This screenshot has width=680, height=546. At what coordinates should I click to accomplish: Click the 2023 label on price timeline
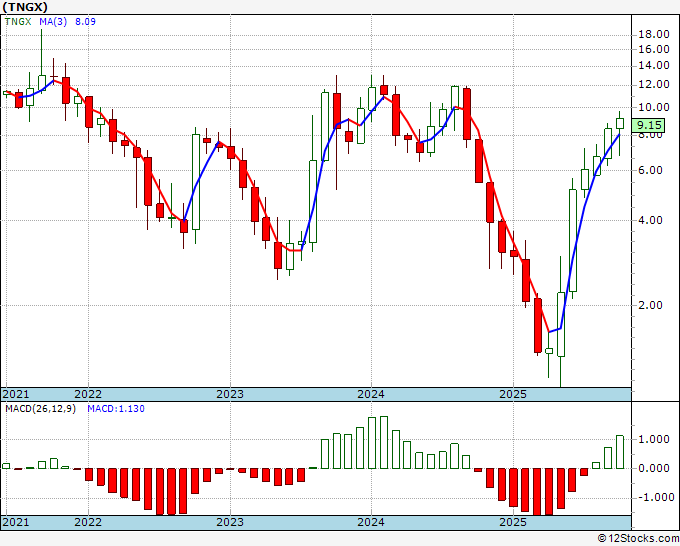230,394
